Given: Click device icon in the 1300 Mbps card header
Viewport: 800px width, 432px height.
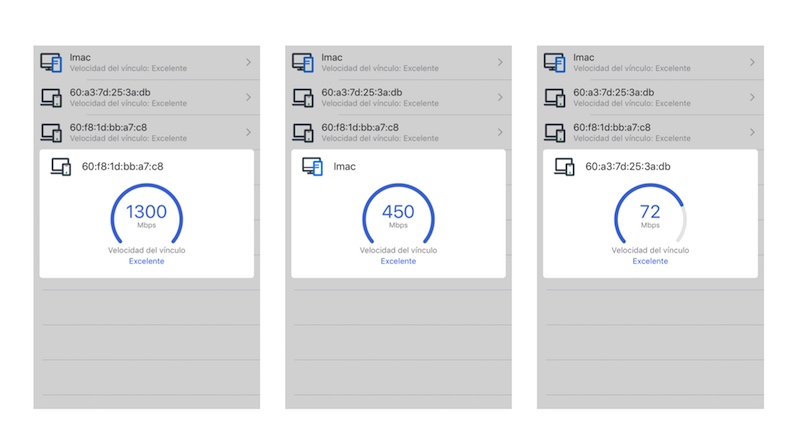Looking at the screenshot, I should [62, 167].
